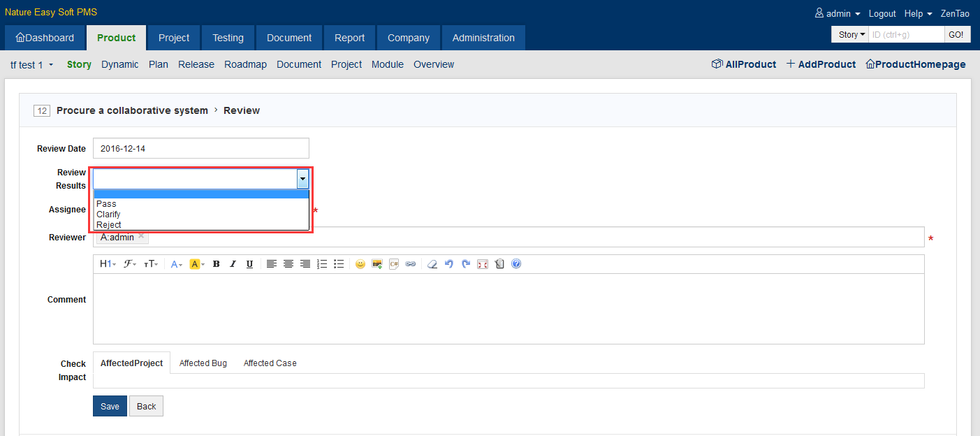The width and height of the screenshot is (980, 436).
Task: Toggle underline formatting in comment editor
Action: click(249, 264)
